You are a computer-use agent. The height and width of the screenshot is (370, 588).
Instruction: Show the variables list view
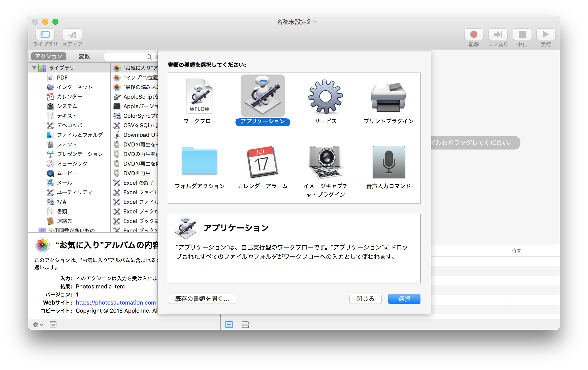point(245,325)
